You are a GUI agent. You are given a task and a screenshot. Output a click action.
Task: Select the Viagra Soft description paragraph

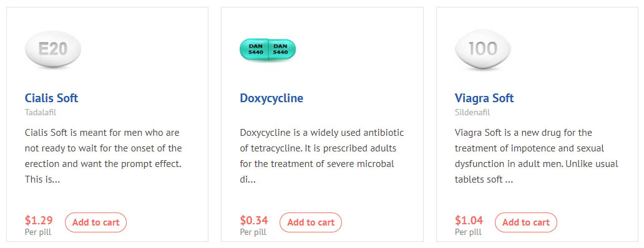537,156
